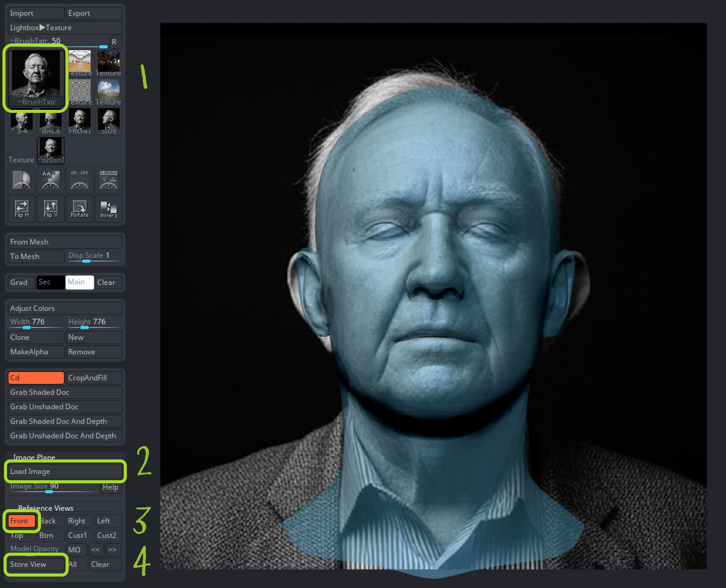Click the Import button
The image size is (726, 588).
36,13
